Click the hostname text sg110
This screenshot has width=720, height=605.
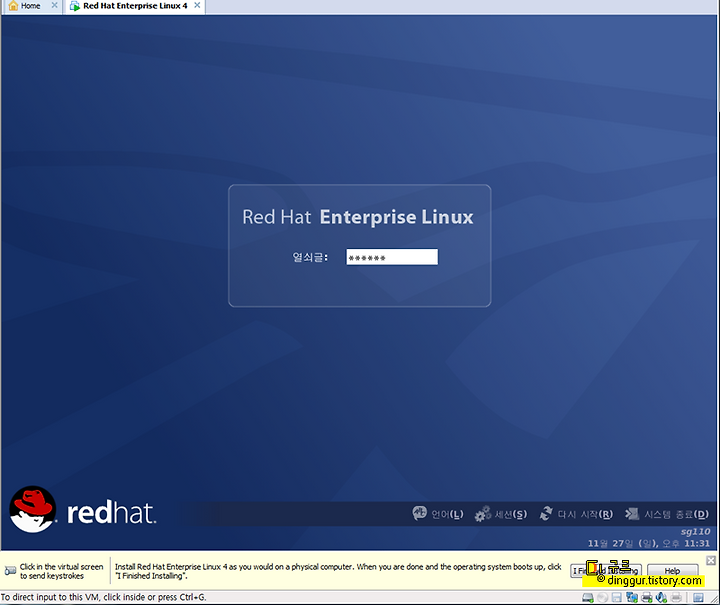coord(695,532)
